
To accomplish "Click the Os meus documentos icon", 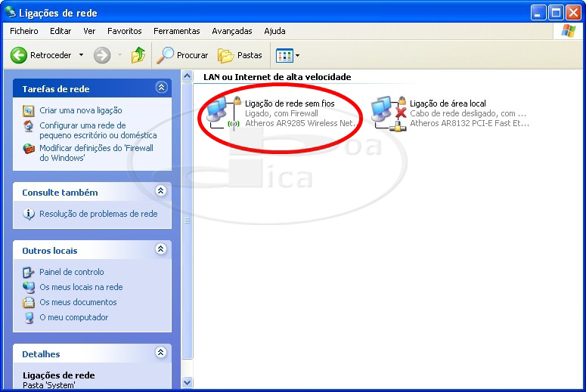I will pos(29,302).
